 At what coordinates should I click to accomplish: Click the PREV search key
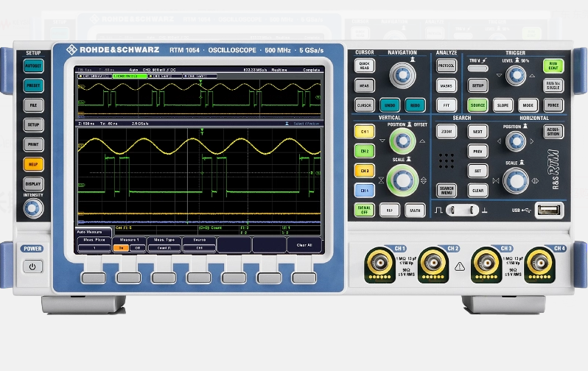tap(477, 151)
